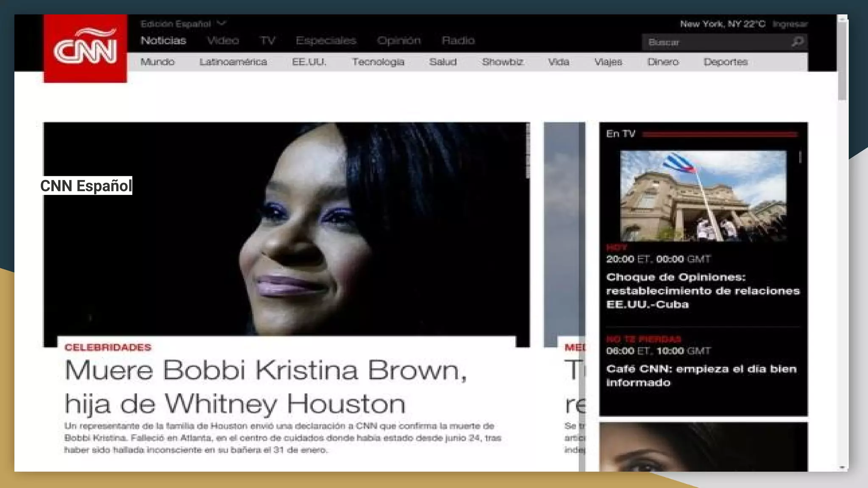Click the search magnifier icon
The width and height of the screenshot is (868, 488).
(798, 42)
